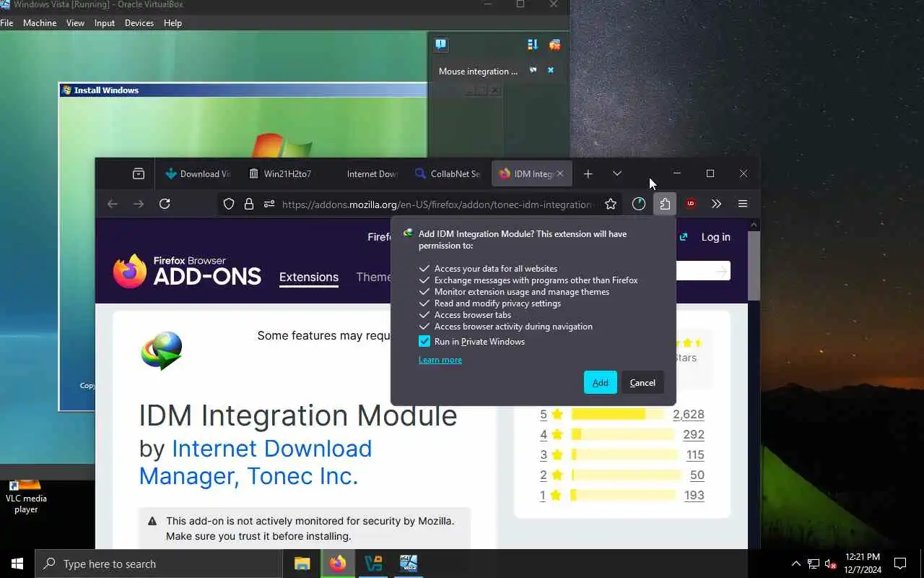Screen dimensions: 924x578
Task: Close the IDM Integration tab
Action: click(x=560, y=173)
